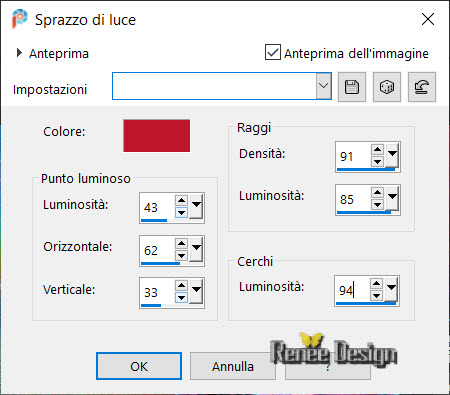Open Punto luminoso Luminosità popup arrow
Screen dimensions: 450x395
[196, 206]
